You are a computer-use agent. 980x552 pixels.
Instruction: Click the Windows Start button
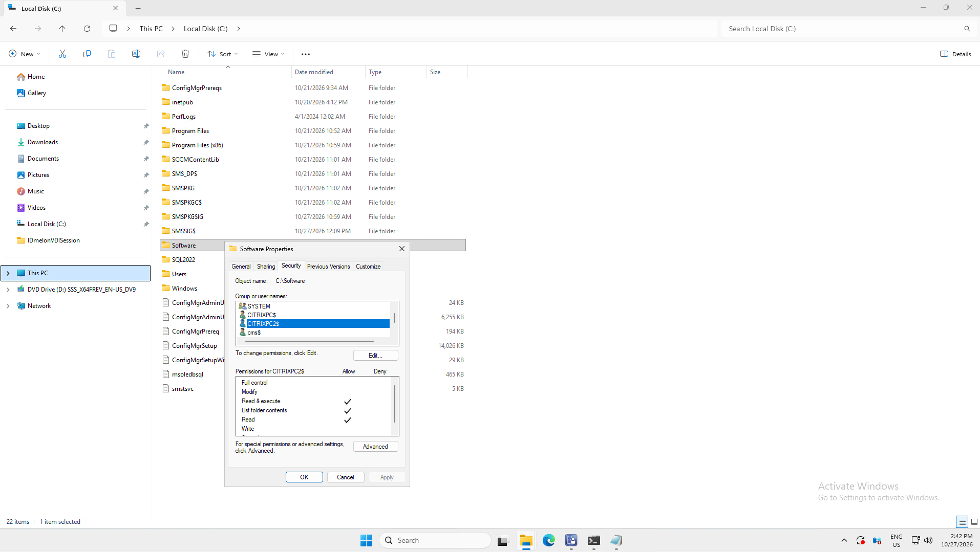tap(367, 540)
